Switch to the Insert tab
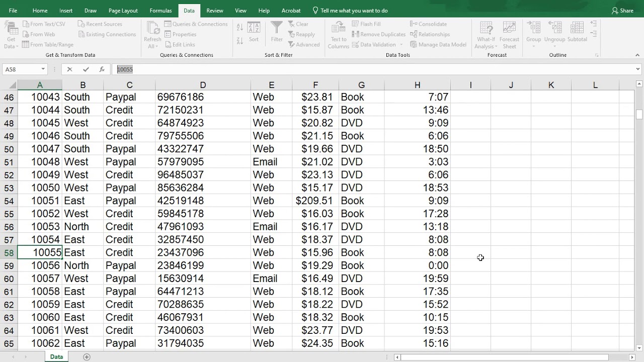Image resolution: width=644 pixels, height=362 pixels. [66, 11]
